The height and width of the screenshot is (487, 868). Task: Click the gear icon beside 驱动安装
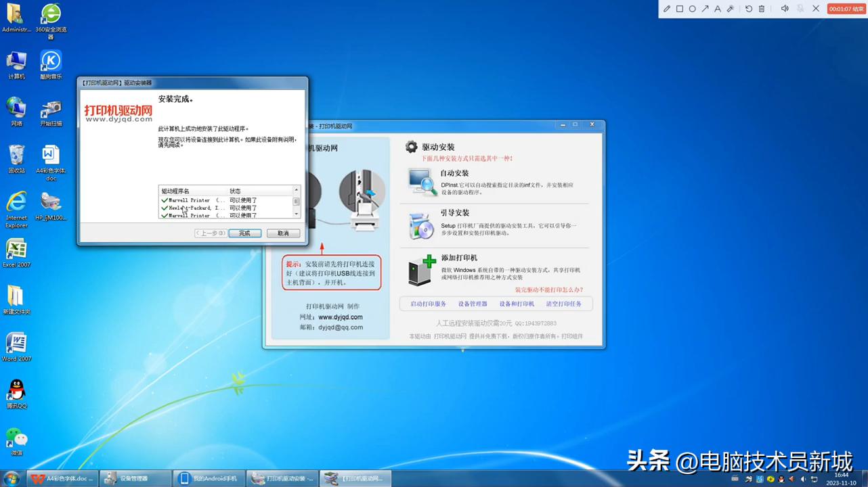coord(411,147)
